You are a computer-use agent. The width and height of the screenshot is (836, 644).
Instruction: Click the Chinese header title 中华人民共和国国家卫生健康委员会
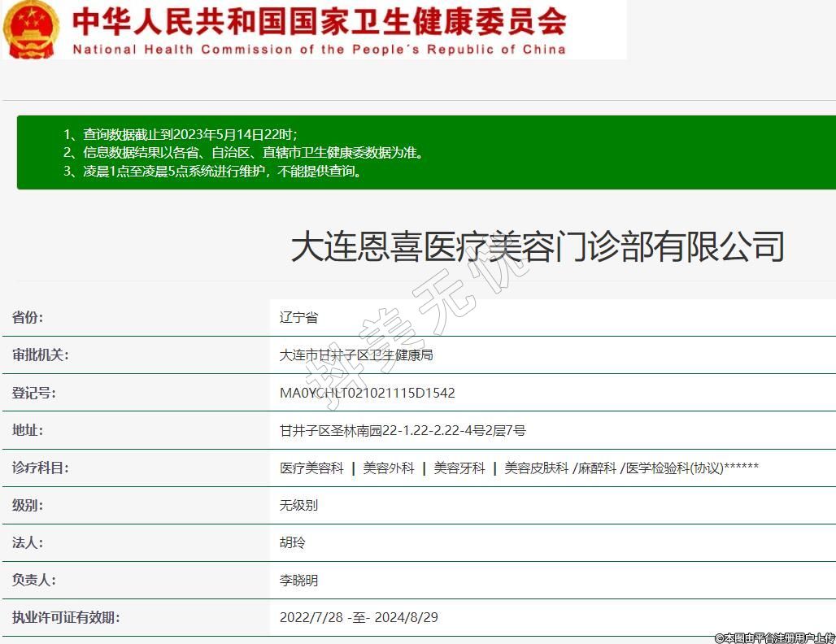pos(319,21)
